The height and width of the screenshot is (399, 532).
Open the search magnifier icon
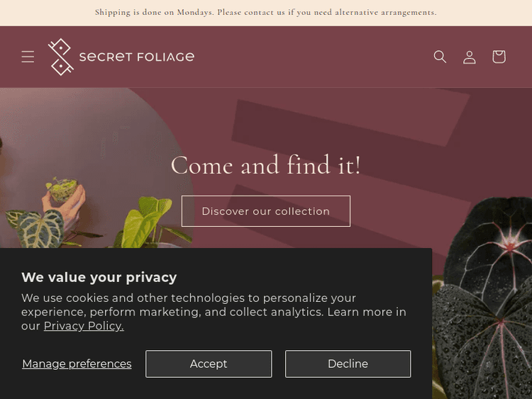point(440,57)
